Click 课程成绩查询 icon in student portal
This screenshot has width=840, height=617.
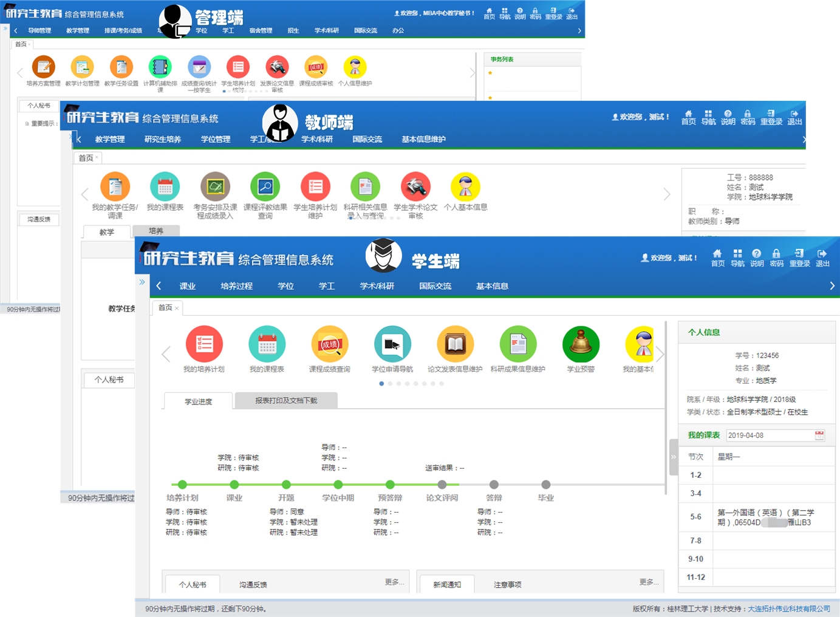330,344
